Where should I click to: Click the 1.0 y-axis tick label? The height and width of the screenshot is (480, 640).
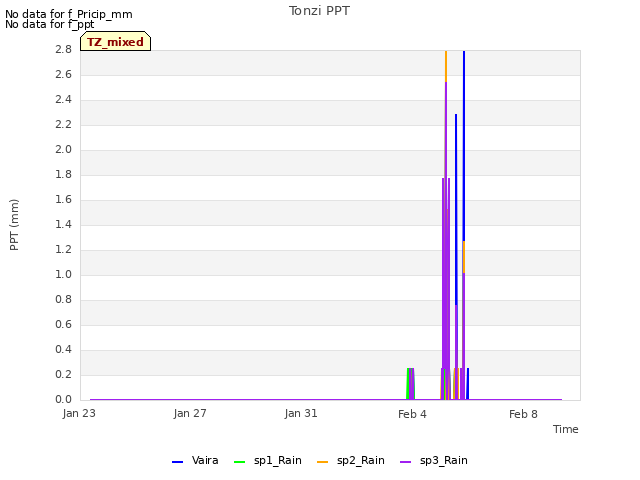point(63,274)
